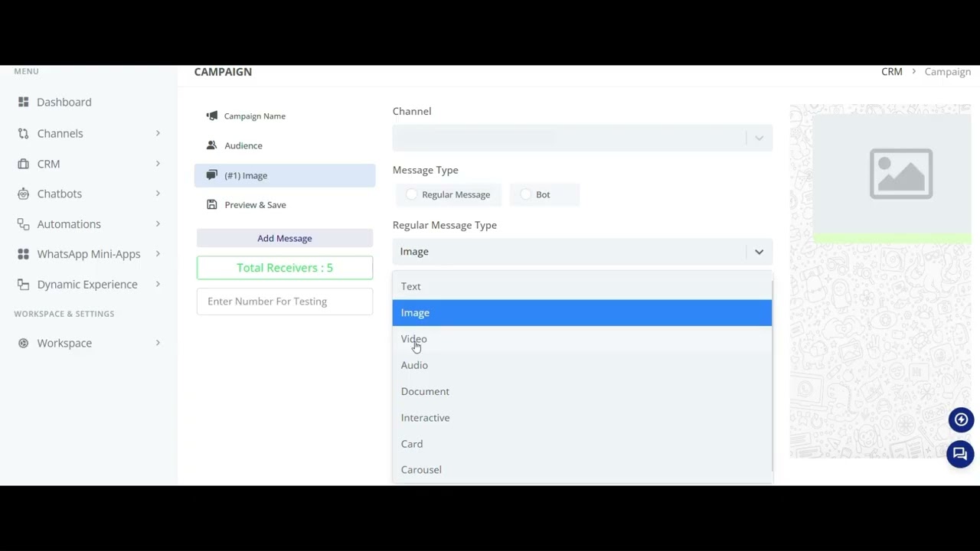Choose Interactive from message type list

(582, 418)
